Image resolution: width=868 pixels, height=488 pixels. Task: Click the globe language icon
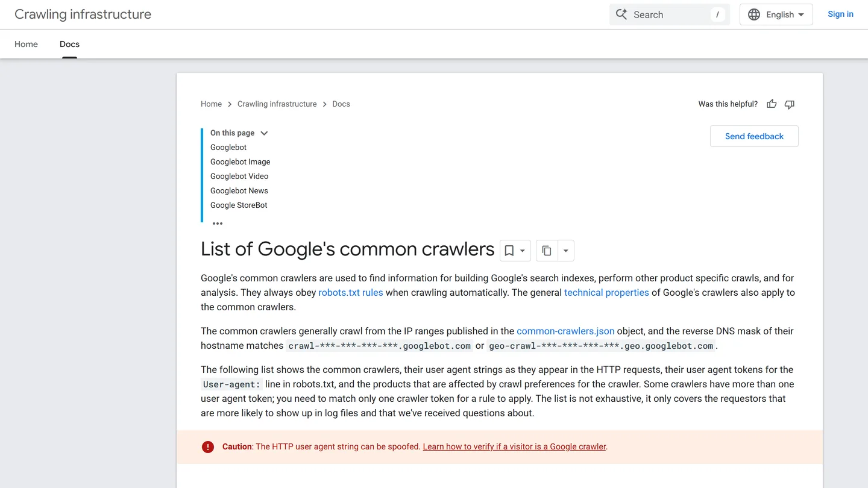[x=754, y=14]
